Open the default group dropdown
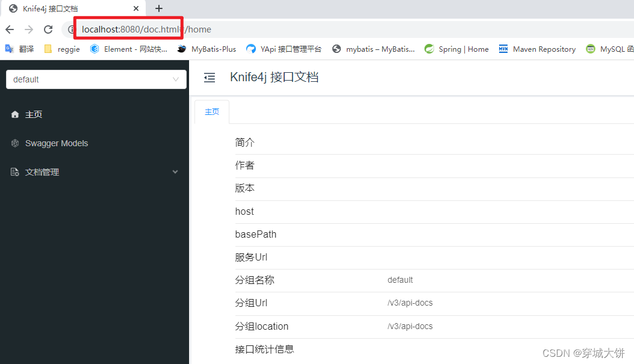 [x=96, y=79]
